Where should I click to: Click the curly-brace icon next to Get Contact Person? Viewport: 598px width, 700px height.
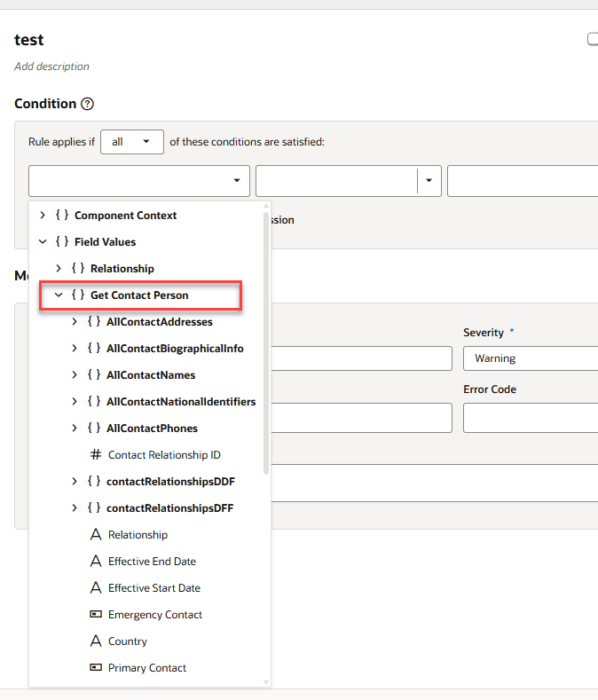(78, 295)
